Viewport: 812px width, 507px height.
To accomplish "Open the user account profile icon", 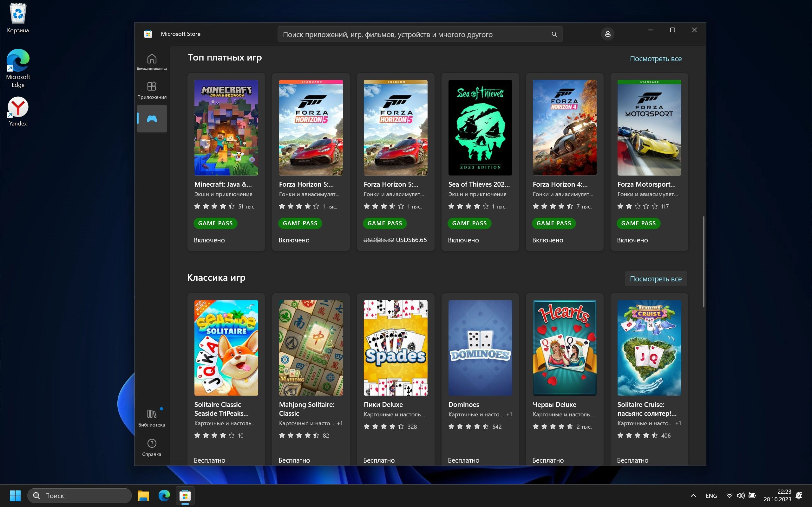I will 607,34.
